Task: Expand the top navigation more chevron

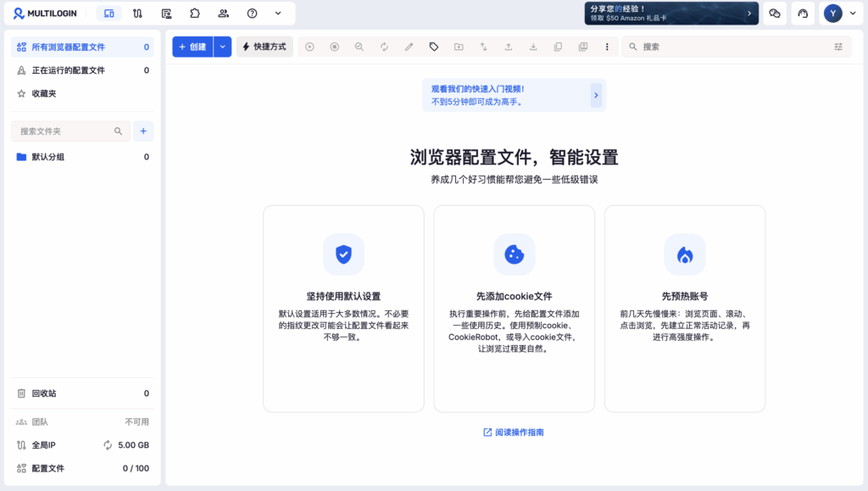Action: (278, 14)
